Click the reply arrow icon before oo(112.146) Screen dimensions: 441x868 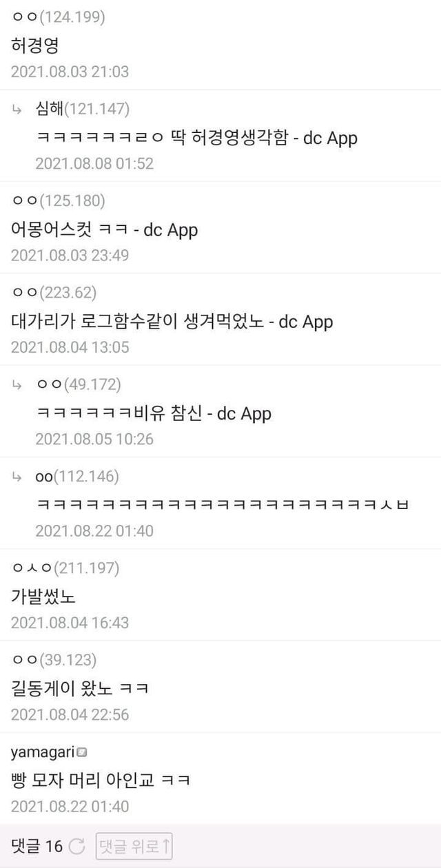click(18, 476)
